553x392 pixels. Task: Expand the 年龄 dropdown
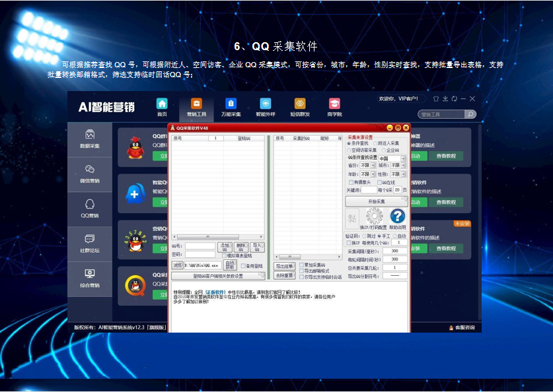click(373, 174)
